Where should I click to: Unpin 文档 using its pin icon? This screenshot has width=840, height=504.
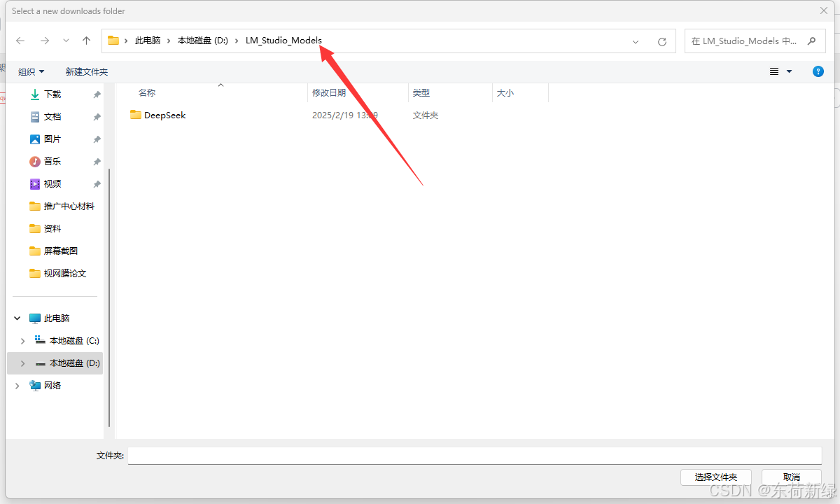pos(97,117)
